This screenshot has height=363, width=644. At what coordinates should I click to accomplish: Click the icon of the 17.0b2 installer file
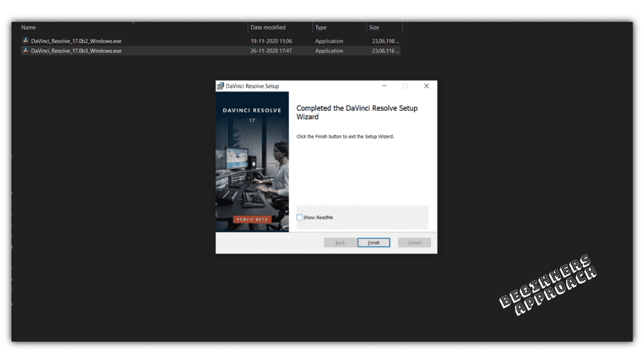tap(26, 41)
